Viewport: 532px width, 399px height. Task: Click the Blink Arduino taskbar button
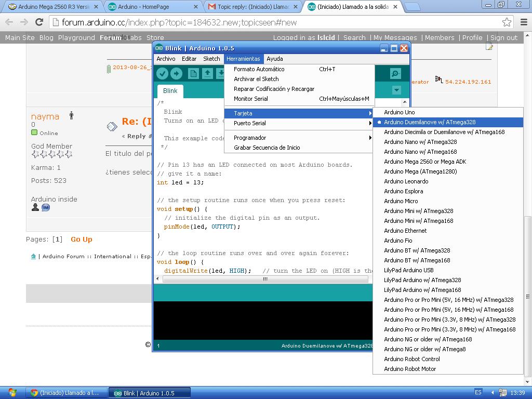pyautogui.click(x=149, y=393)
